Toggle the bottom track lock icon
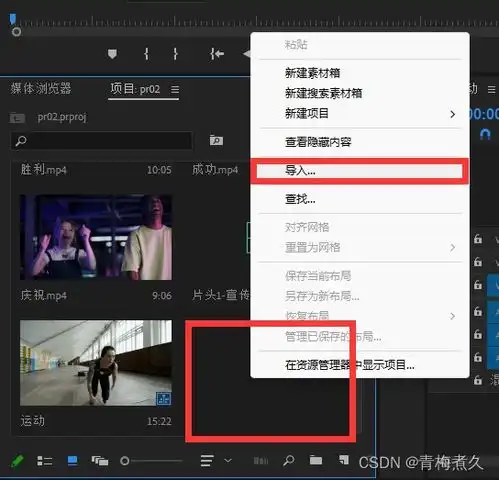 pos(478,380)
